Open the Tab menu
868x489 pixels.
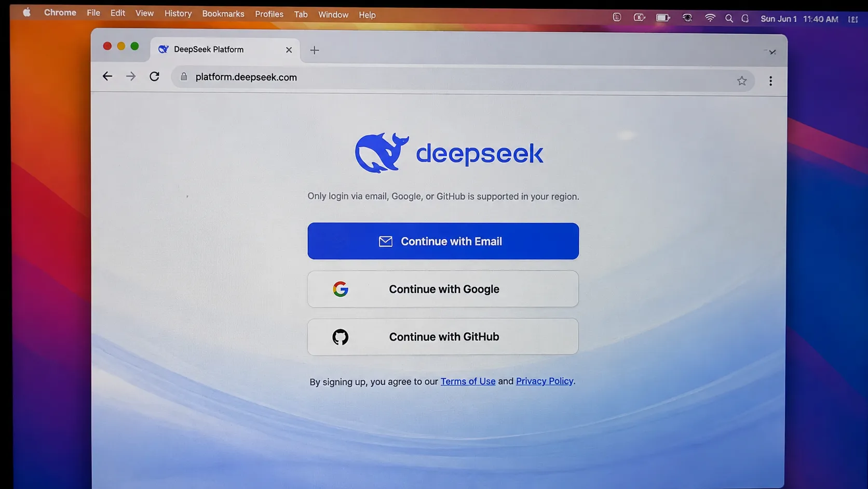pyautogui.click(x=301, y=15)
